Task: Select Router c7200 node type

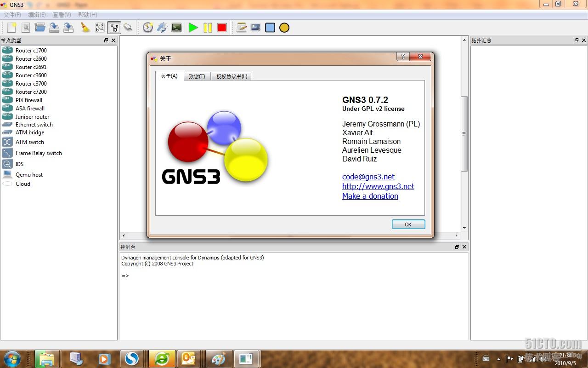Action: coord(31,92)
